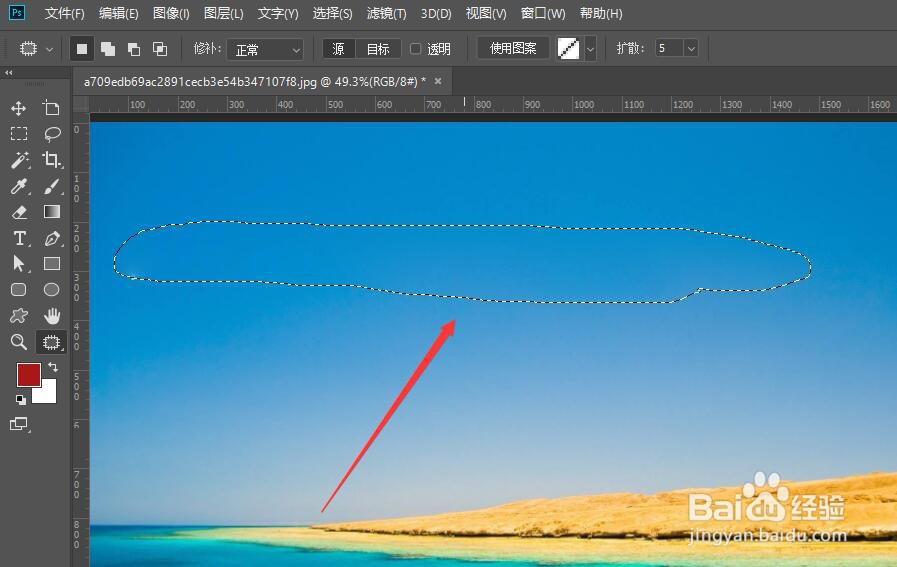897x567 pixels.
Task: Set patch mode to 源 (Source)
Action: point(339,49)
